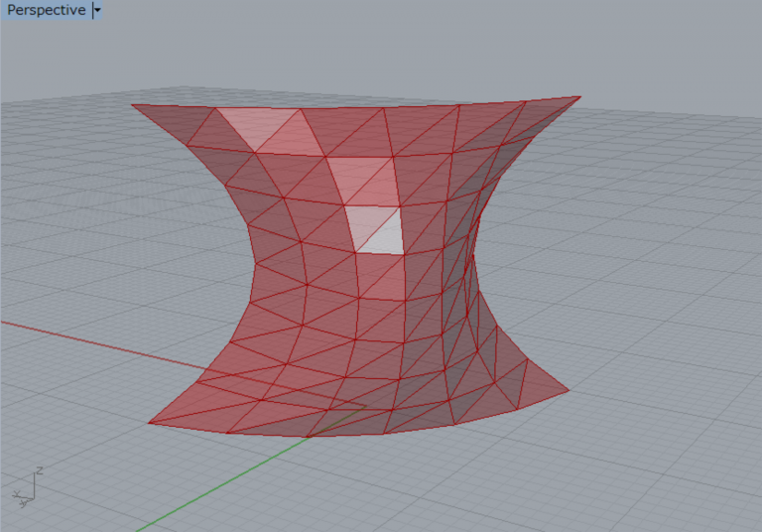The image size is (762, 532).
Task: Open the Perspective viewport dropdown arrow
Action: (96, 10)
